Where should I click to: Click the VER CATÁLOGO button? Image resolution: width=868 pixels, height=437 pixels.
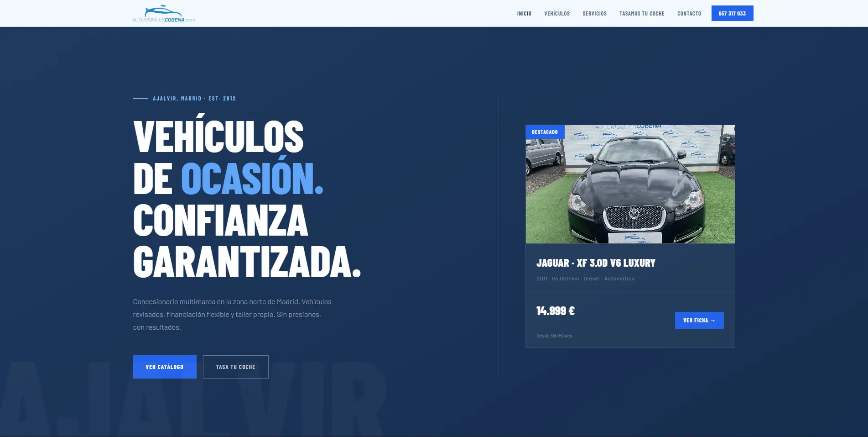(165, 367)
